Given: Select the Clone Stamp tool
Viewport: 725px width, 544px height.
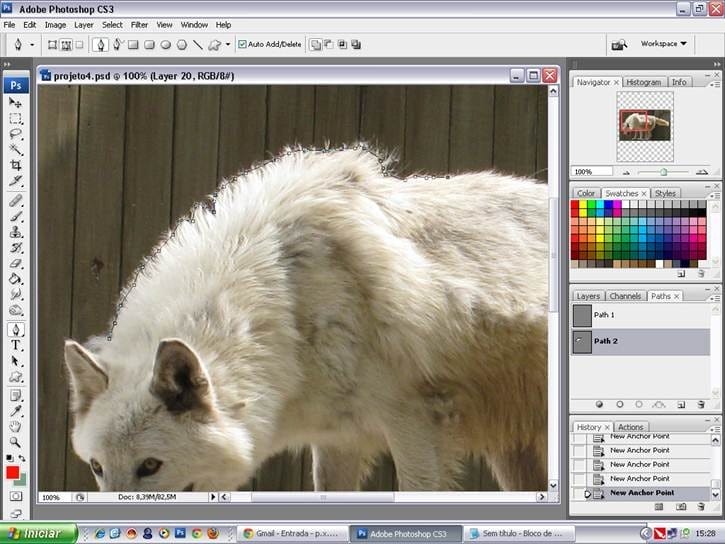Looking at the screenshot, I should [16, 232].
